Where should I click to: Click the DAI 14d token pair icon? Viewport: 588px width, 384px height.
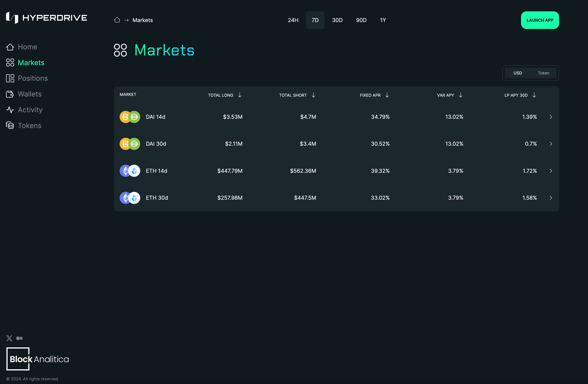coord(130,117)
